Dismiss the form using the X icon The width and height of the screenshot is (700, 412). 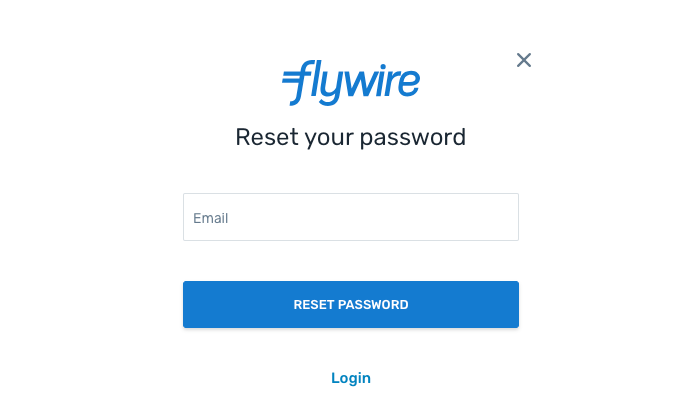pyautogui.click(x=524, y=60)
